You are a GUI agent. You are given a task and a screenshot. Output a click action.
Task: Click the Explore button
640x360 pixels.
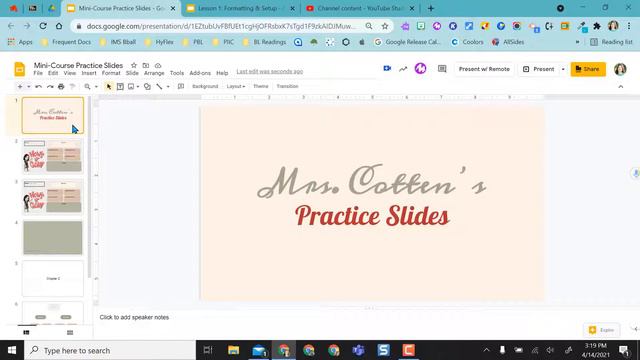pyautogui.click(x=601, y=330)
